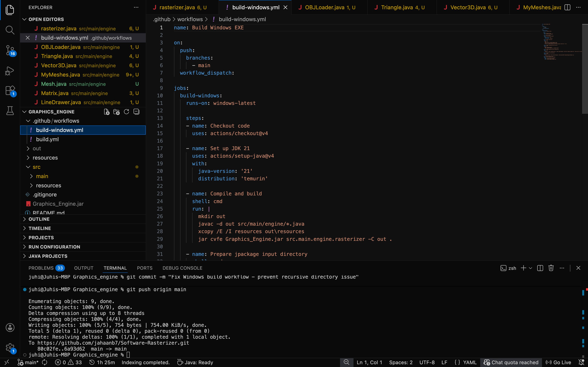588x367 pixels.
Task: Refresh Explorer using the refresh icon
Action: (126, 112)
